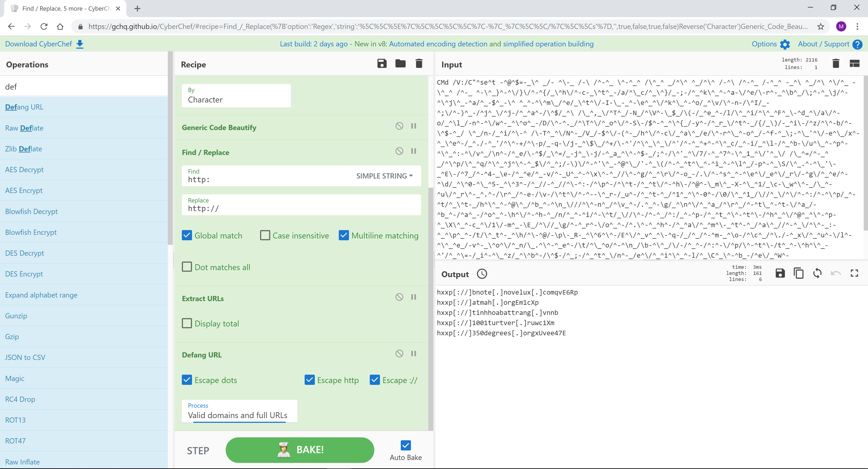Select the Magic operation from sidebar
This screenshot has width=868, height=469.
(14, 378)
